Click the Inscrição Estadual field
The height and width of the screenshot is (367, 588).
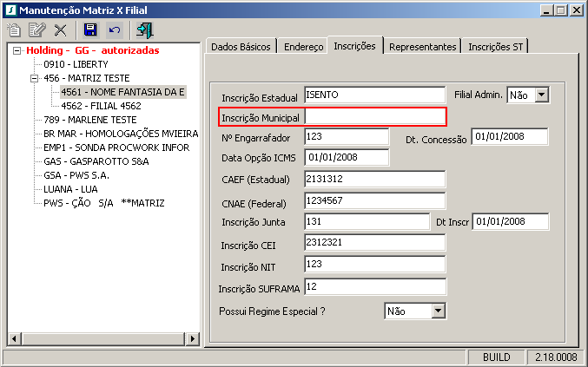(x=374, y=95)
